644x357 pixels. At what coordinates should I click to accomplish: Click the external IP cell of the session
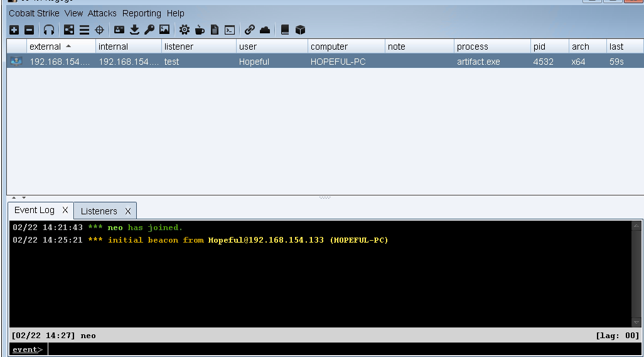point(61,62)
